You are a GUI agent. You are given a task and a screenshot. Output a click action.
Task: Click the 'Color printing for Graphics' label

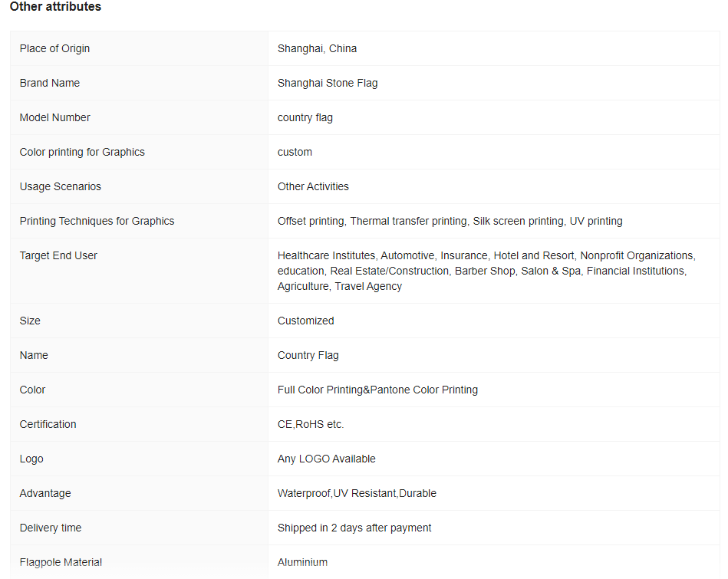click(x=82, y=152)
